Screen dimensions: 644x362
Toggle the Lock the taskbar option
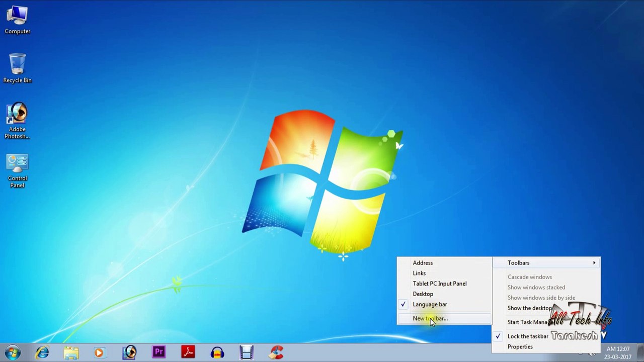546,336
